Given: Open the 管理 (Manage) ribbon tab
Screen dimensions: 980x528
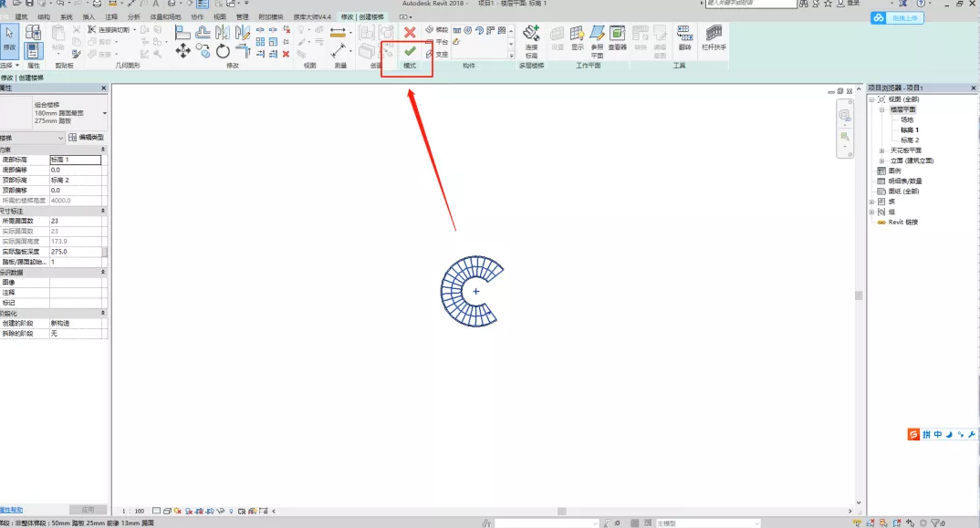Looking at the screenshot, I should pos(243,17).
